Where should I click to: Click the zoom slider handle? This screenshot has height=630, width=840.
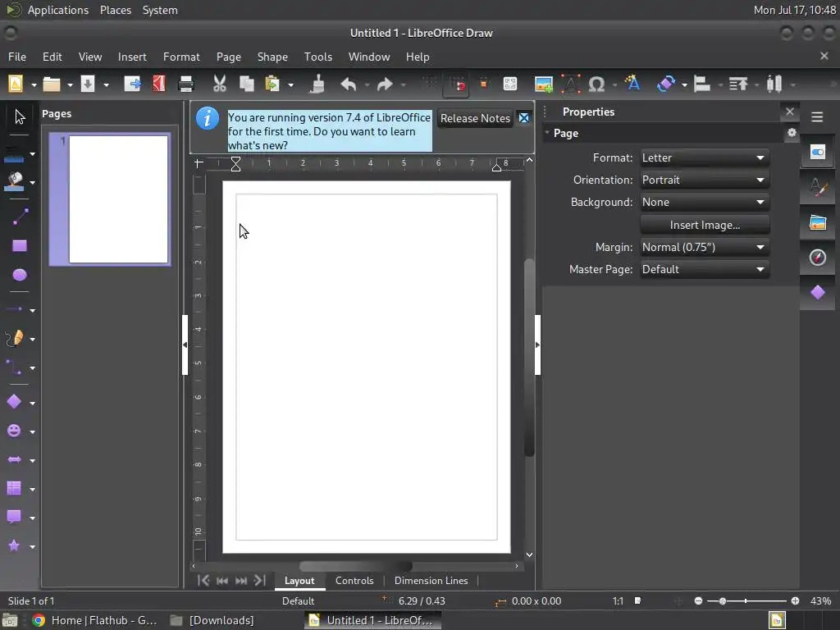point(722,601)
